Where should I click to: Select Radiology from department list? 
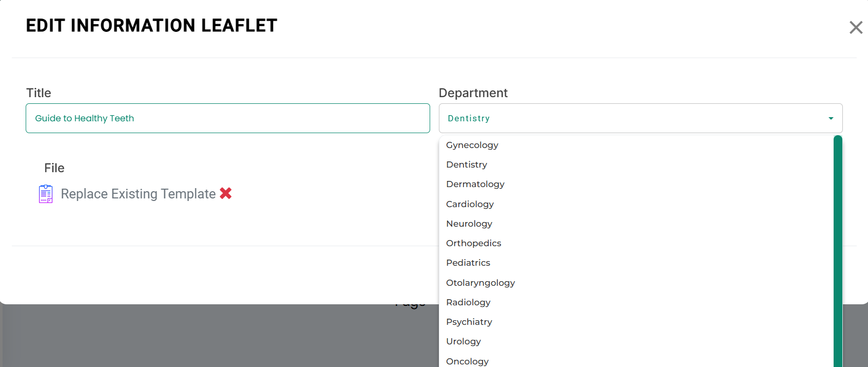point(468,302)
